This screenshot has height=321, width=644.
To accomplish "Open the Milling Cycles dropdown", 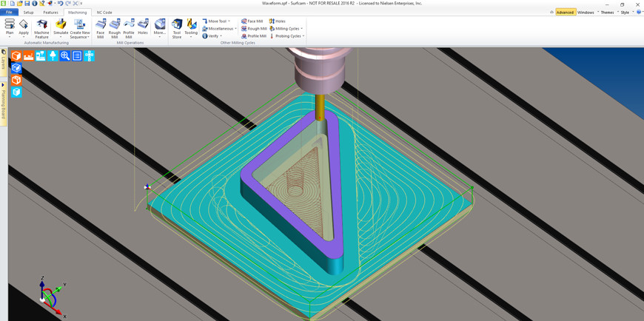I will click(x=286, y=28).
